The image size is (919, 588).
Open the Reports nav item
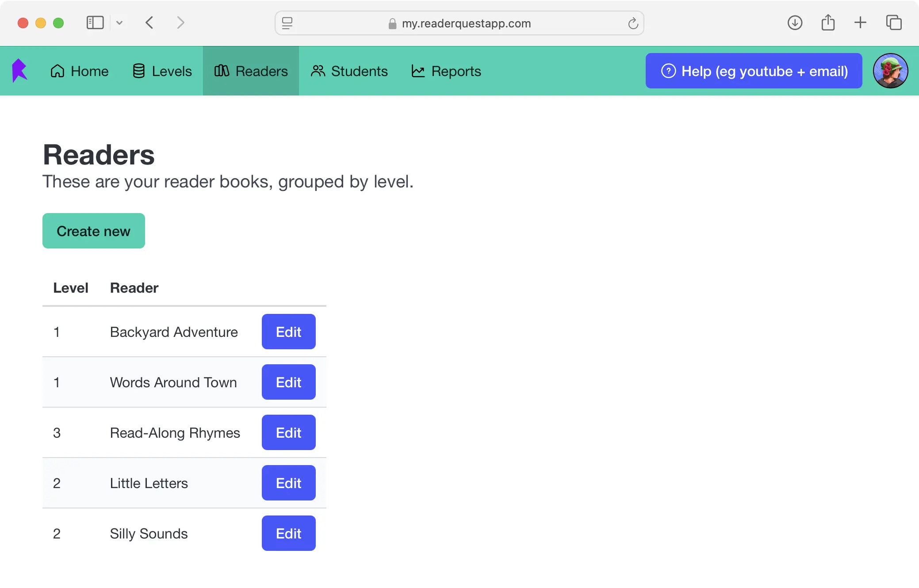pos(446,71)
